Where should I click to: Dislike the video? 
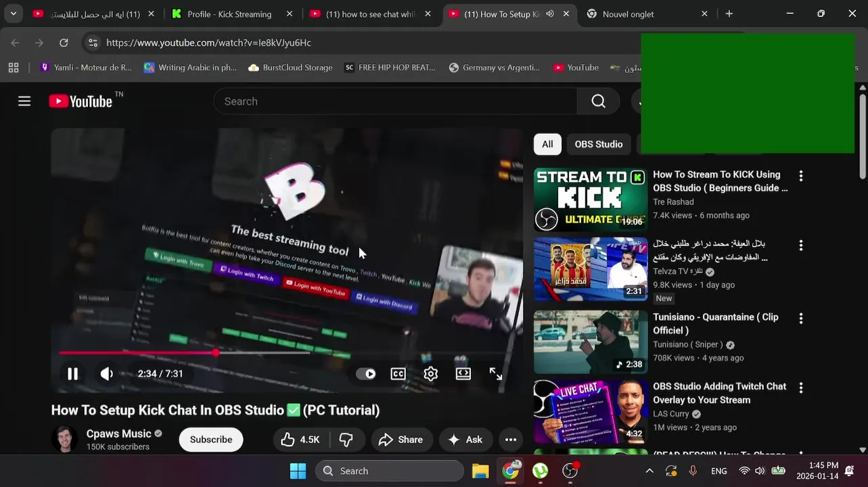tap(346, 440)
